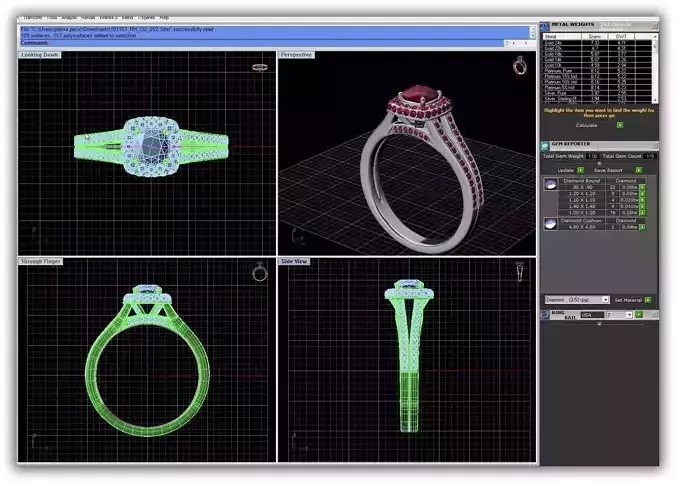Screen dimensions: 676x483
Task: Click the Metal column header
Action: (x=562, y=37)
